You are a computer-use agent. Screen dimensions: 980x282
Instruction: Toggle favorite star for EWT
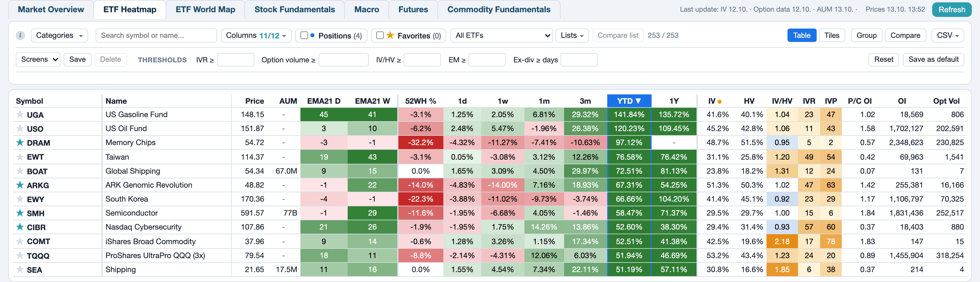point(20,156)
